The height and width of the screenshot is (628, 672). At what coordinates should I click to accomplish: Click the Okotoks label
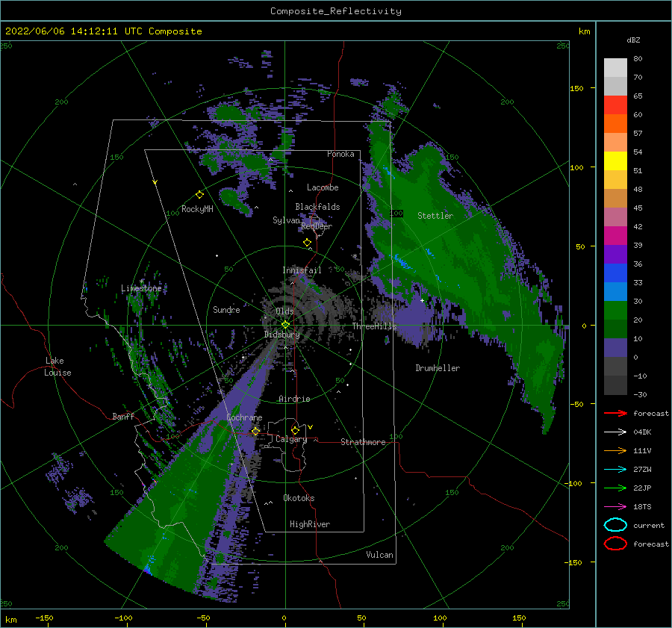[299, 498]
